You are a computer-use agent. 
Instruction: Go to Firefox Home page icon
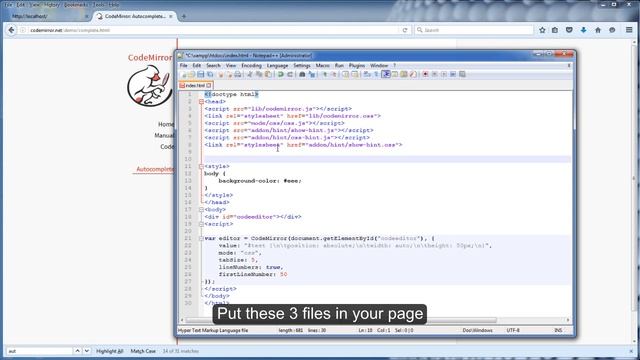(x=598, y=30)
